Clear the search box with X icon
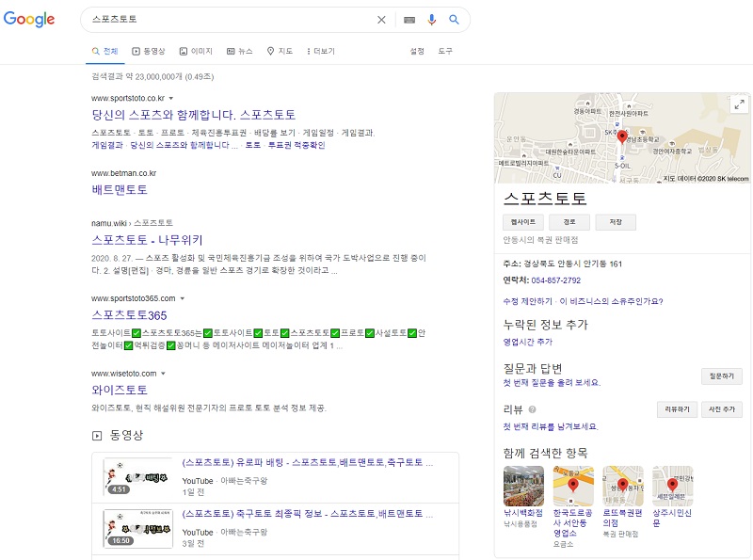The image size is (753, 560). tap(381, 20)
